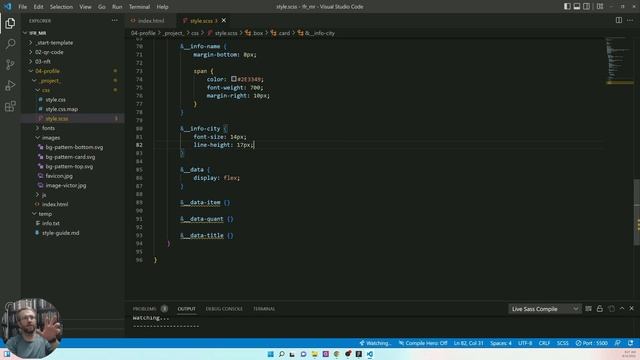
Task: Change end of line sequence CRLF
Action: click(x=544, y=343)
